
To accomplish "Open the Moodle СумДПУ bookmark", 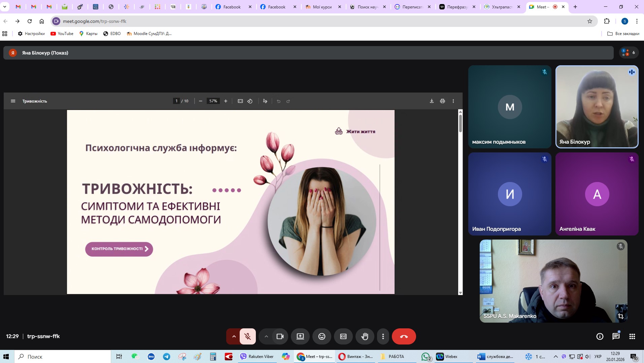I will click(x=149, y=34).
